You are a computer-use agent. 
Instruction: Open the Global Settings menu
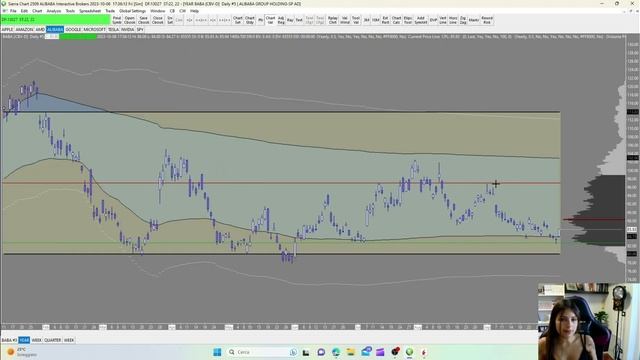(x=133, y=11)
